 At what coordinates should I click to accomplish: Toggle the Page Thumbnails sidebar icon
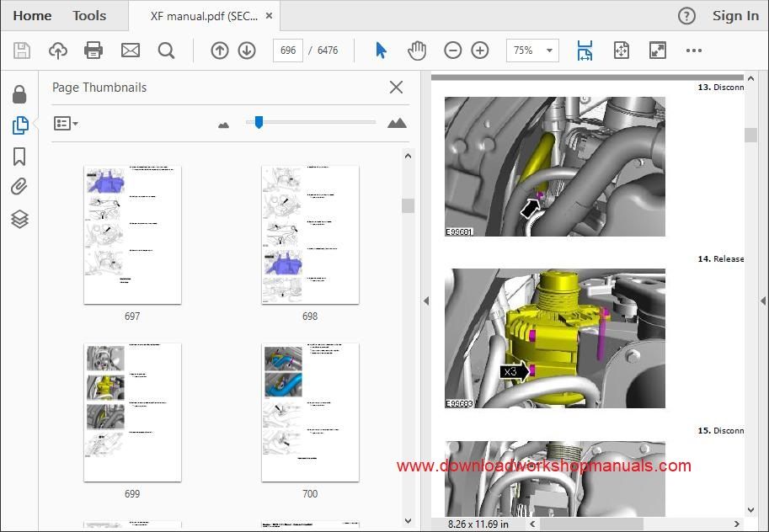coord(20,125)
